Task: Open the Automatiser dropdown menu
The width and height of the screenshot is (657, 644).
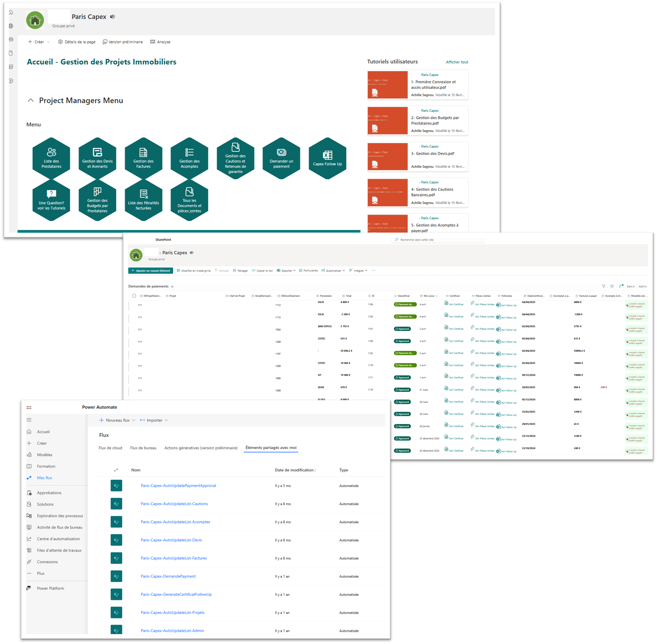Action: coord(333,271)
